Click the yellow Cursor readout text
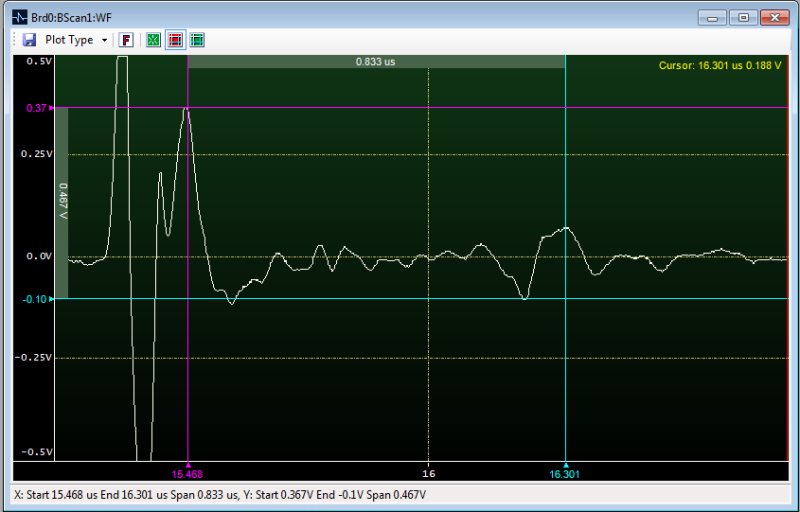 (x=720, y=65)
